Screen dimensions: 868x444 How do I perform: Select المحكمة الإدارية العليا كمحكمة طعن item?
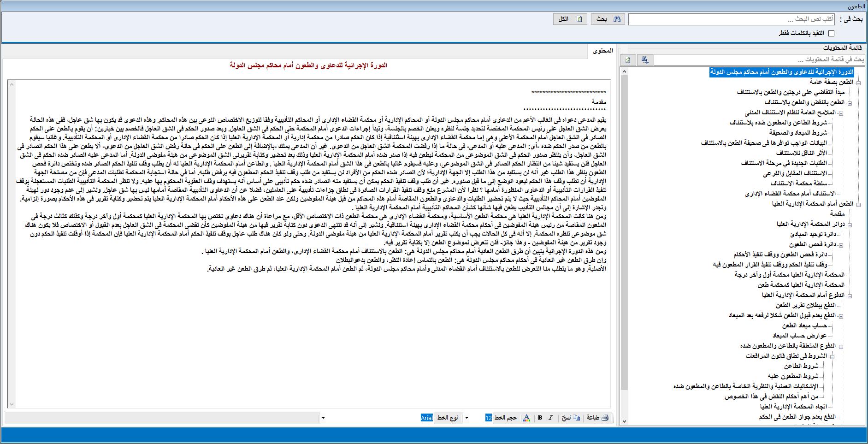point(801,285)
